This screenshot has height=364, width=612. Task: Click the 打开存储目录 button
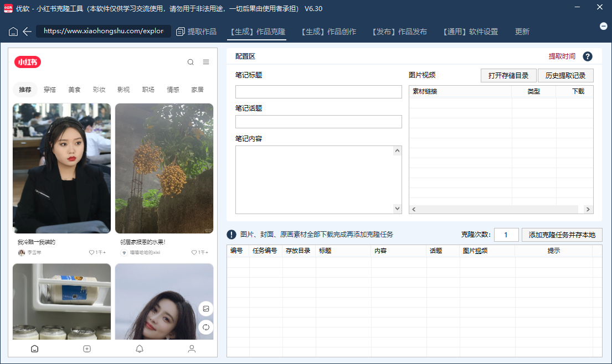pos(508,75)
